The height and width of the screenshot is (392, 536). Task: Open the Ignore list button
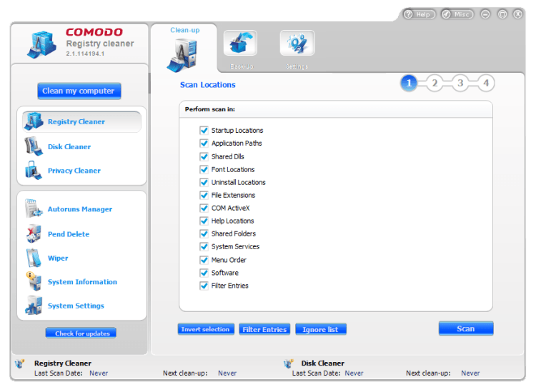tap(321, 329)
